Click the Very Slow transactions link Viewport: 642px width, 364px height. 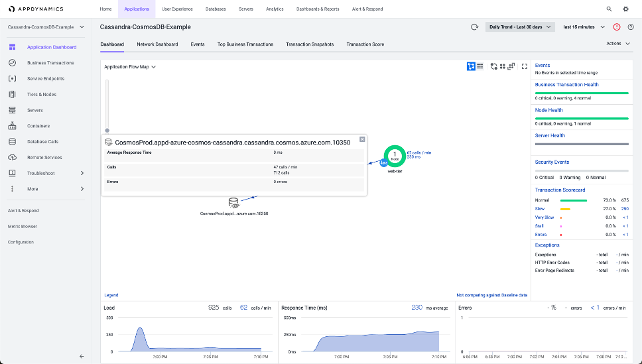pyautogui.click(x=545, y=217)
